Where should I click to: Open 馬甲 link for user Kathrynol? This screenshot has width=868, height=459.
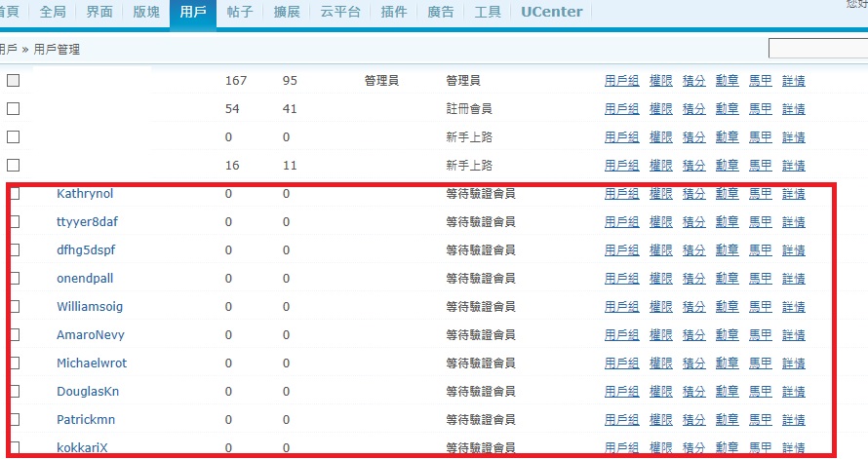click(760, 194)
